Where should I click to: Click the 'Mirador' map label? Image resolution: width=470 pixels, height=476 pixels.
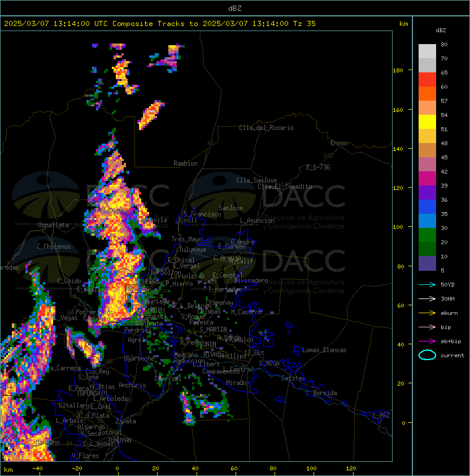coord(238,383)
